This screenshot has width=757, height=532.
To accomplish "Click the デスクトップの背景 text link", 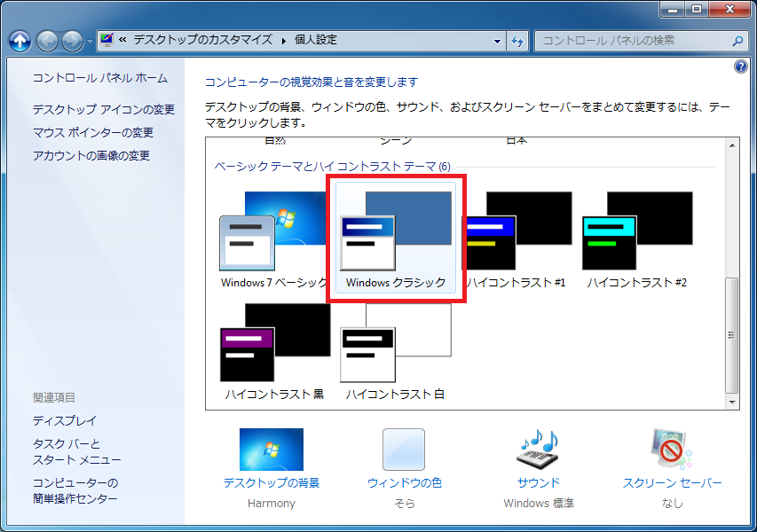I will [272, 483].
